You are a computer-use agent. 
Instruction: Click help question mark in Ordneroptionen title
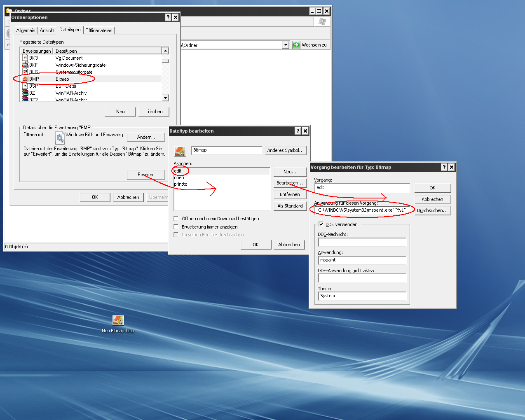coord(168,17)
